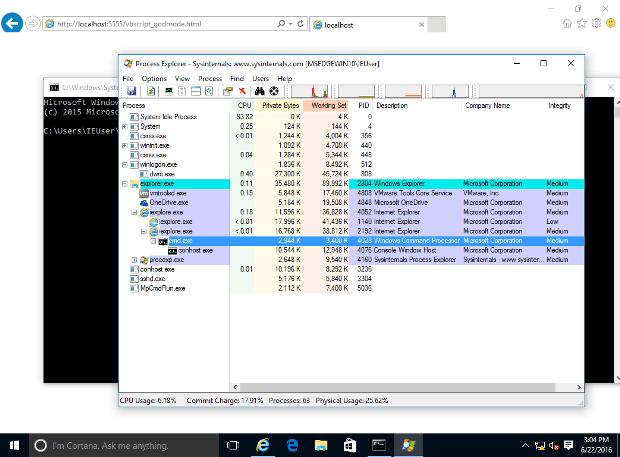Viewport: 620px width, 457px height.
Task: Click the Refresh Now toolbar icon
Action: click(151, 91)
